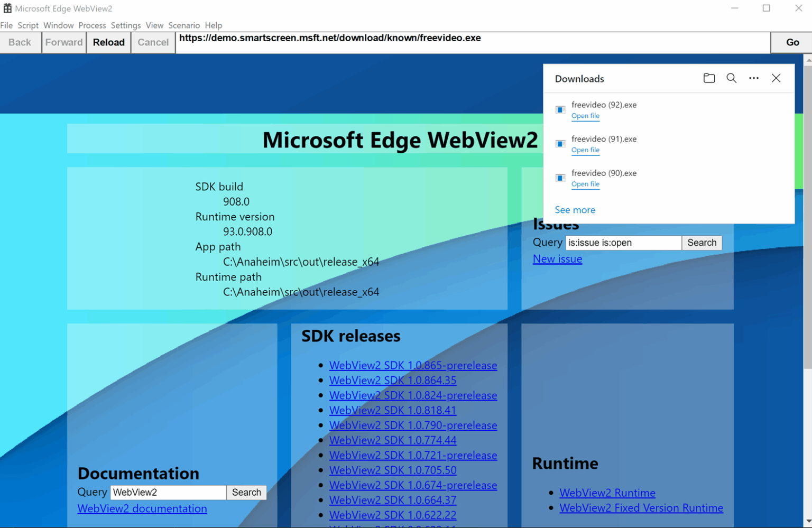Expand downloads list with See more
Screen dimensions: 812x528
(575, 210)
